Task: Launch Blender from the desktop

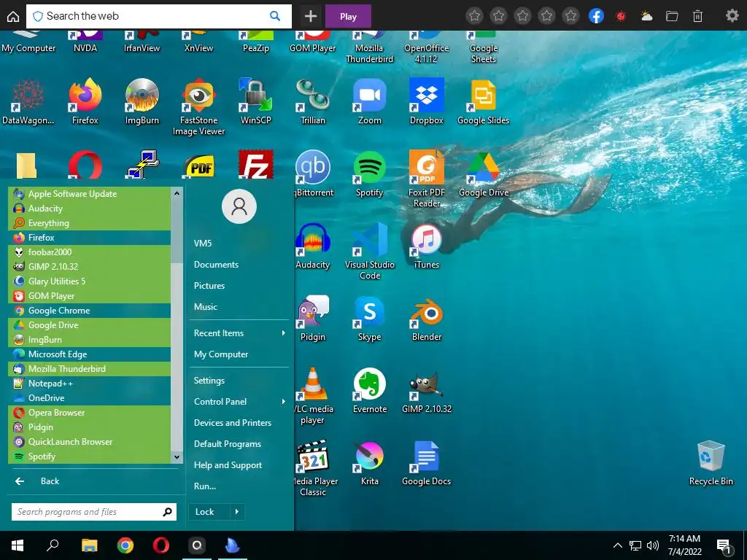Action: 426,319
